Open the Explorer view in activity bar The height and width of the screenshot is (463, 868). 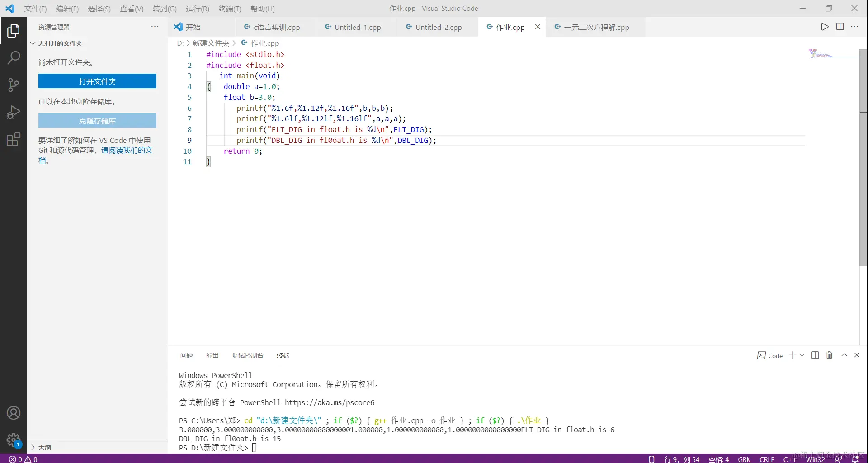point(14,31)
